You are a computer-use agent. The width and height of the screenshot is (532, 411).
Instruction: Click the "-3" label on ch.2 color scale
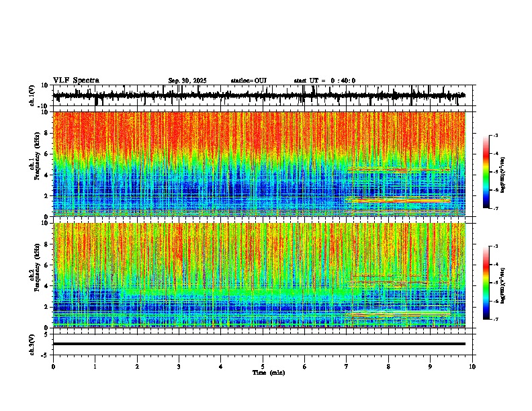pyautogui.click(x=495, y=246)
